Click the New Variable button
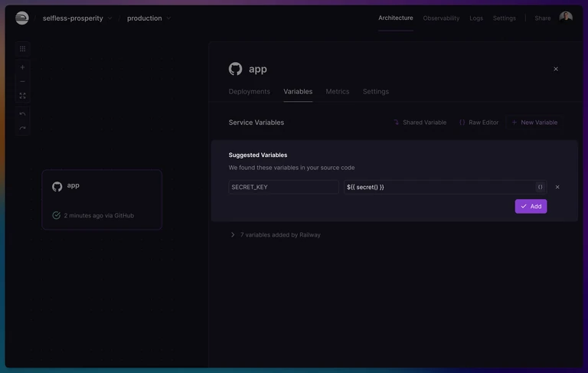588x373 pixels. pos(534,123)
